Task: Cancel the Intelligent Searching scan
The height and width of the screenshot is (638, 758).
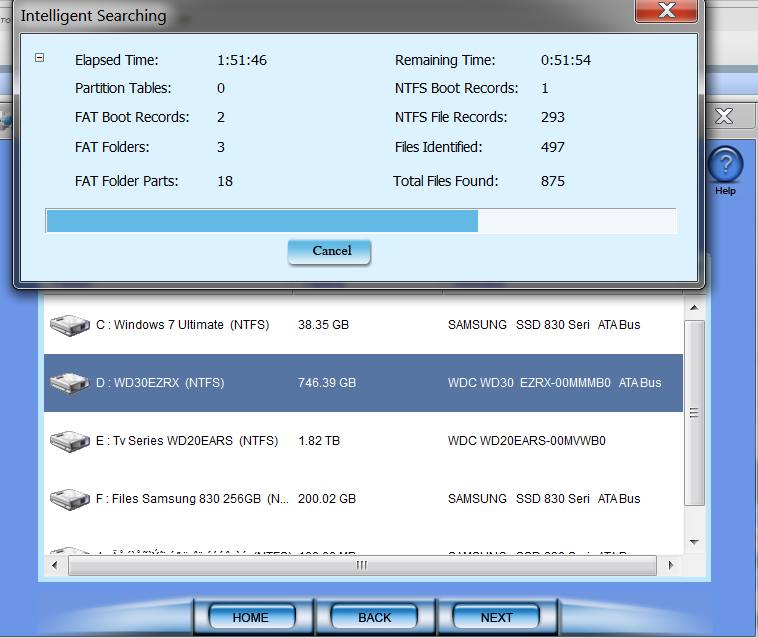Action: pos(329,251)
